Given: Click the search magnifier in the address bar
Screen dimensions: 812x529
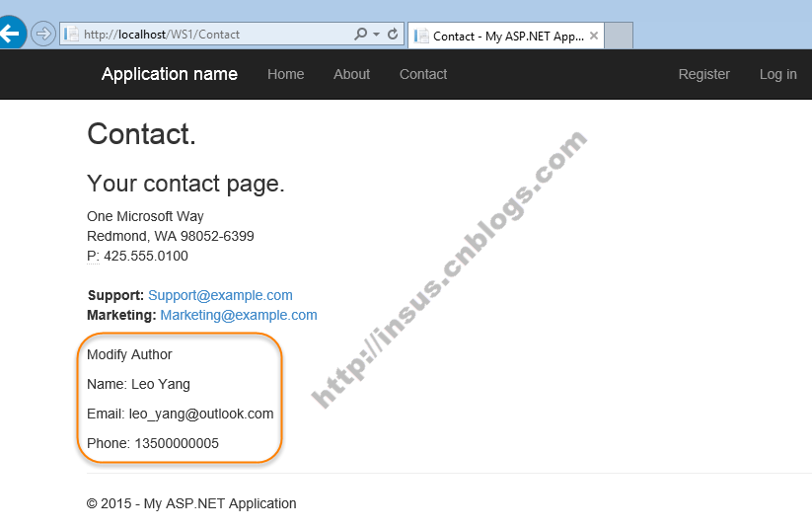Looking at the screenshot, I should point(361,35).
